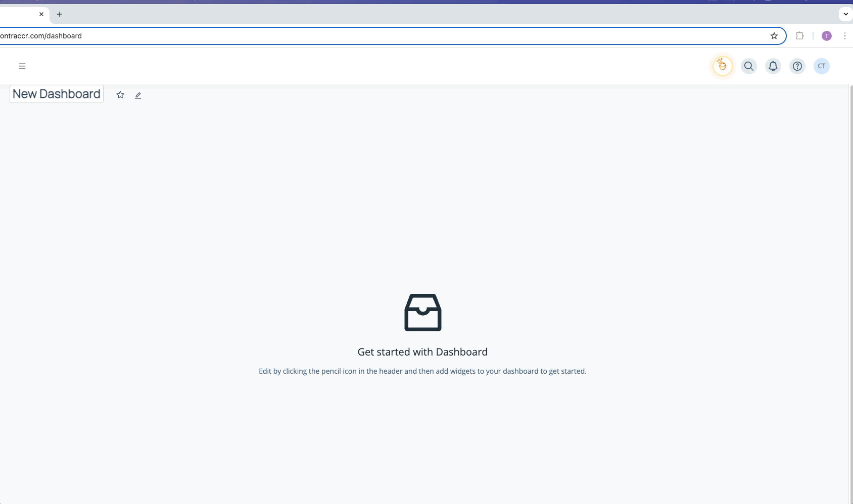Open the orange AI assistant icon
This screenshot has width=853, height=504.
(x=723, y=66)
